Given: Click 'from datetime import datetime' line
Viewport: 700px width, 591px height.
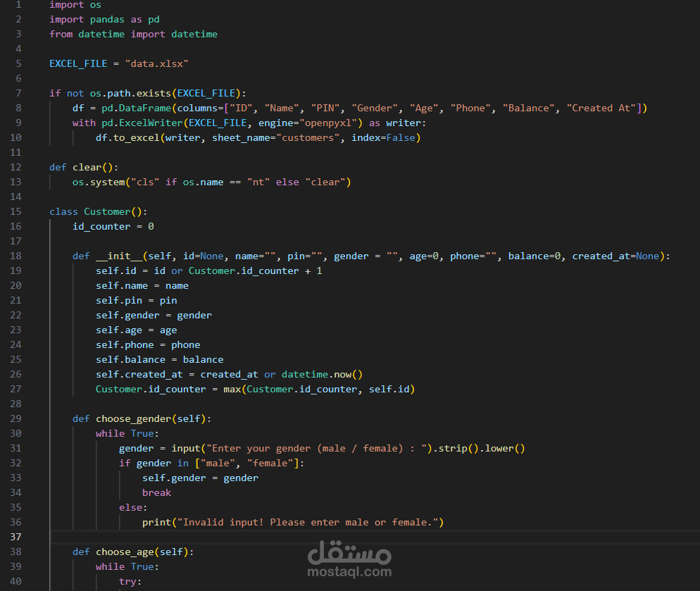Looking at the screenshot, I should (x=134, y=34).
